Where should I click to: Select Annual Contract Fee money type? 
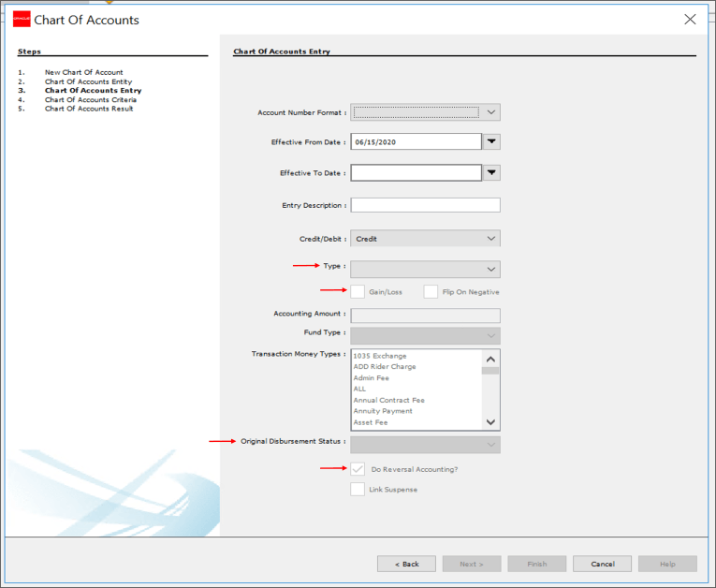pos(388,400)
